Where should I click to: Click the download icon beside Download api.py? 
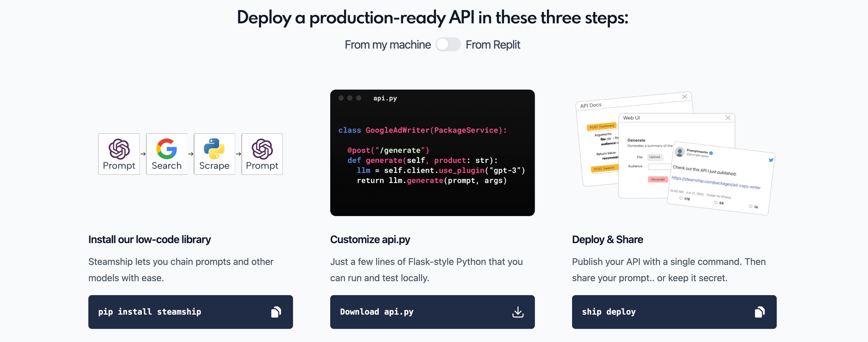(x=518, y=312)
